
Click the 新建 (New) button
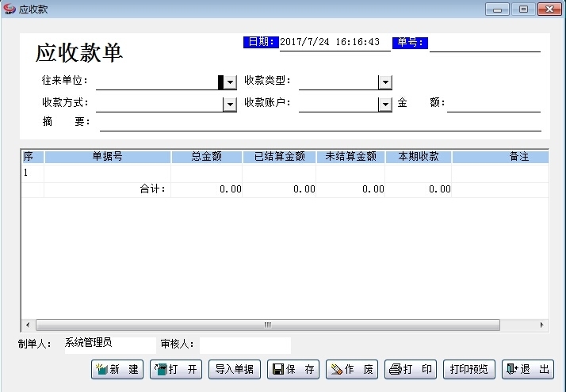(x=117, y=369)
